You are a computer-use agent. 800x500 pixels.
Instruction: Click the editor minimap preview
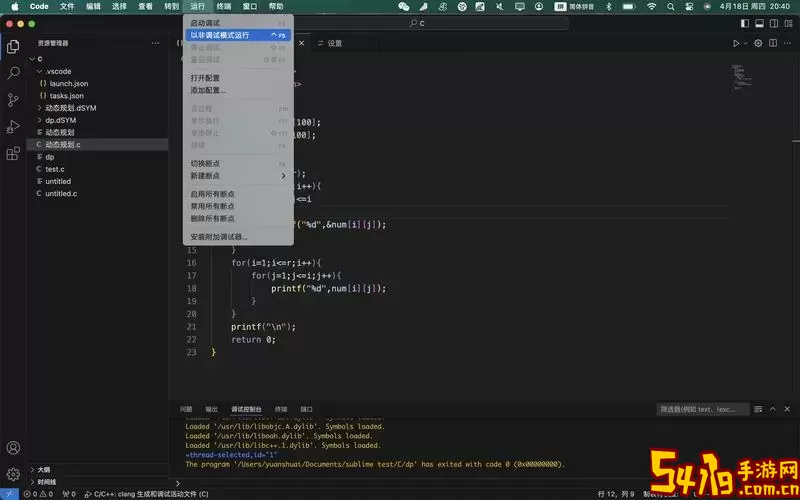pyautogui.click(x=742, y=78)
